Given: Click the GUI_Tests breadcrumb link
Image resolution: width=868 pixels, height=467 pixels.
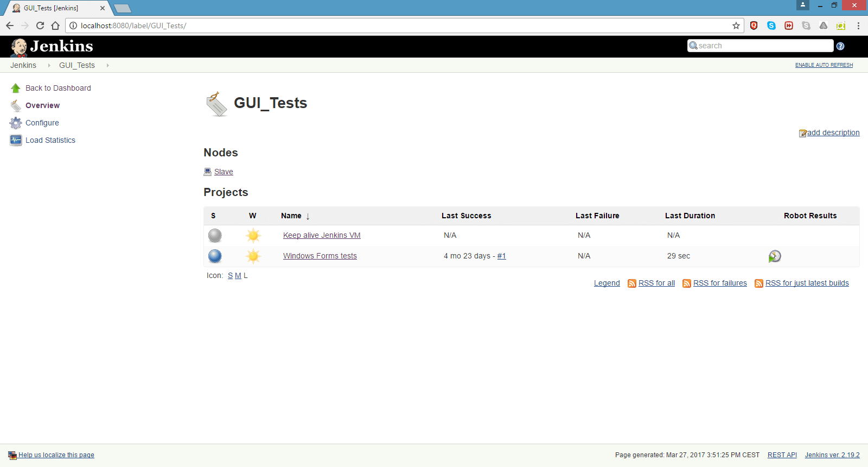Looking at the screenshot, I should [77, 65].
